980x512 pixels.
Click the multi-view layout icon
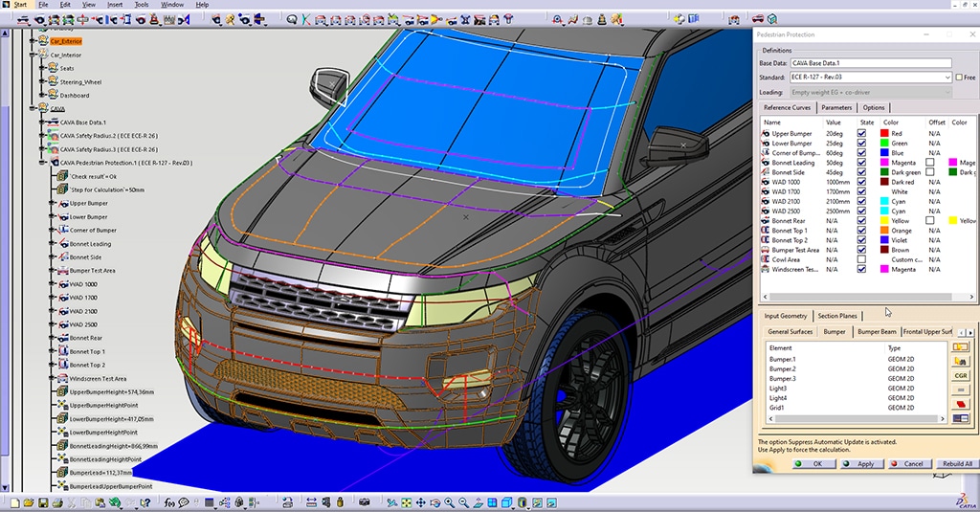[493, 502]
